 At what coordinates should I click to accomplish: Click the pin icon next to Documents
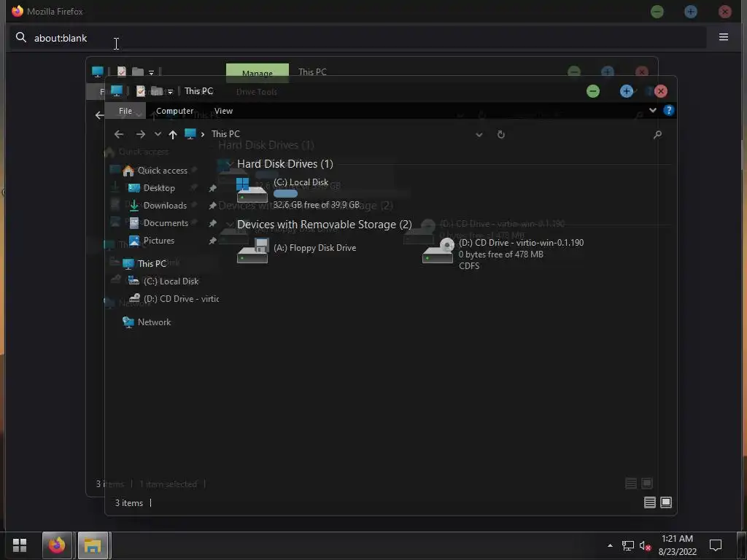coord(212,223)
